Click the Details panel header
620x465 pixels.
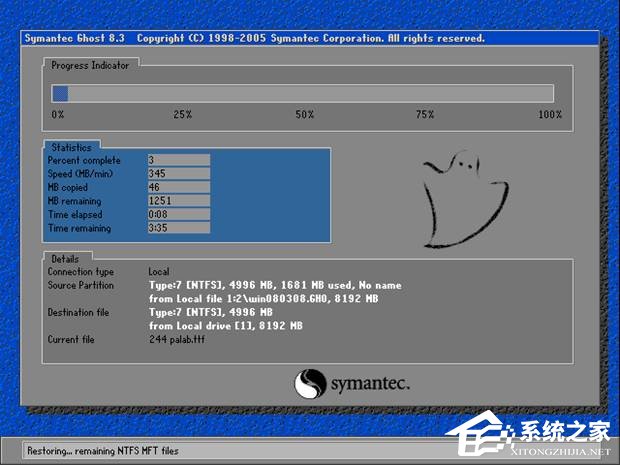[66, 258]
